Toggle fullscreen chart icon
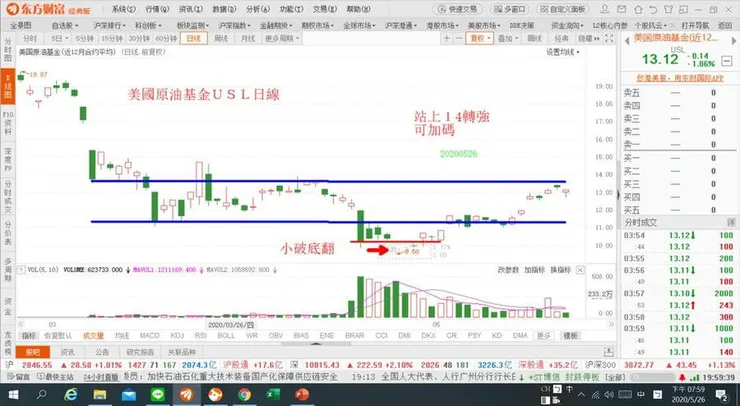Screen dimensions: 740x406 click(x=609, y=38)
